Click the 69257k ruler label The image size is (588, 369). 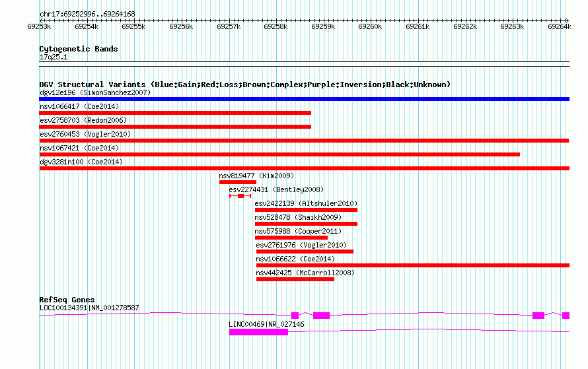point(229,26)
